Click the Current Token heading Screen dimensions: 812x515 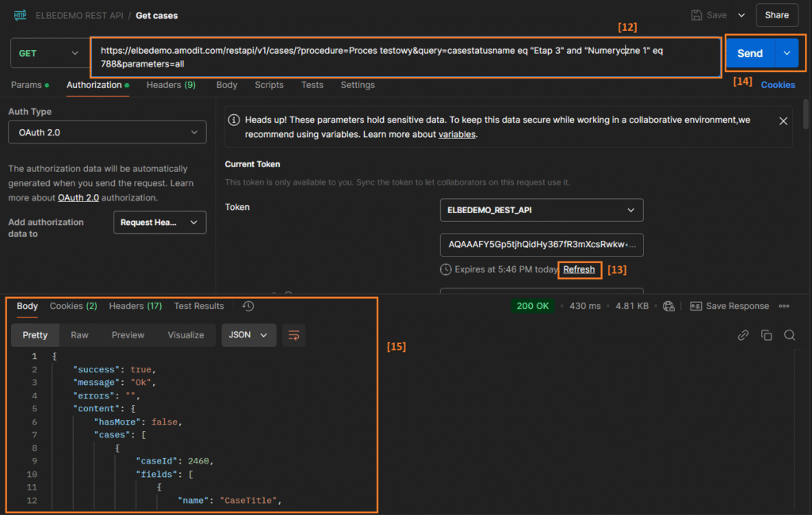tap(252, 164)
